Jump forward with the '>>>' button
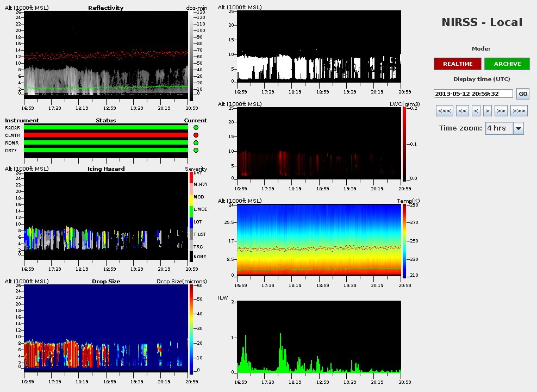Screen dimensions: 537x392 pyautogui.click(x=519, y=111)
